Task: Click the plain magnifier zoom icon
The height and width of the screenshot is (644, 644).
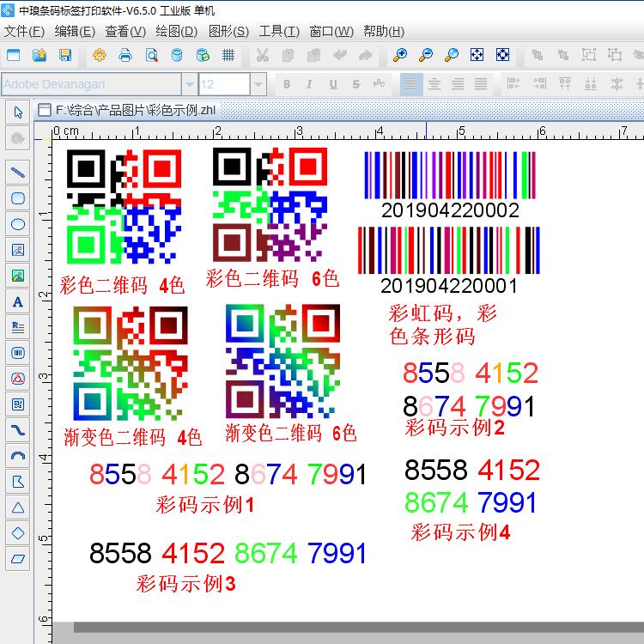Action: [x=452, y=55]
